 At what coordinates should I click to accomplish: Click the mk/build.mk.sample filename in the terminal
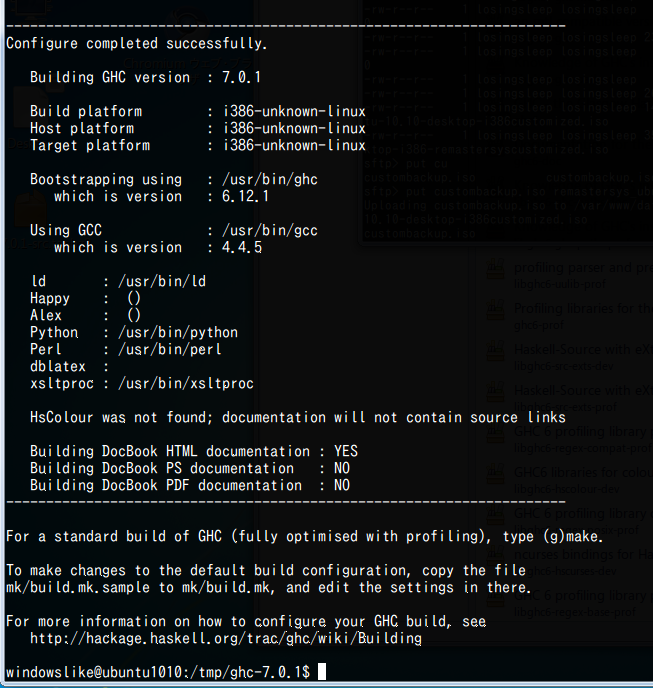[78, 587]
